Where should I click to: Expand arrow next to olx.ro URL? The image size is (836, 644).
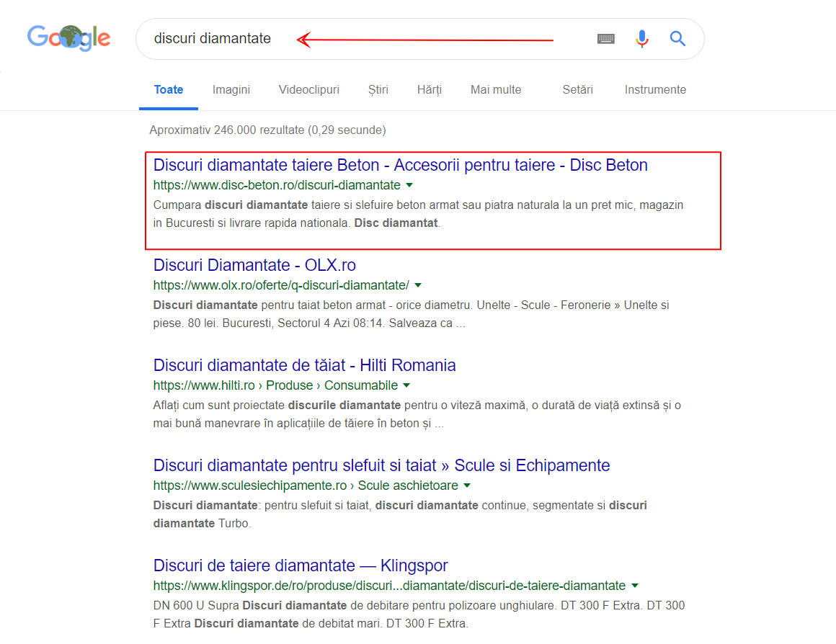(418, 285)
